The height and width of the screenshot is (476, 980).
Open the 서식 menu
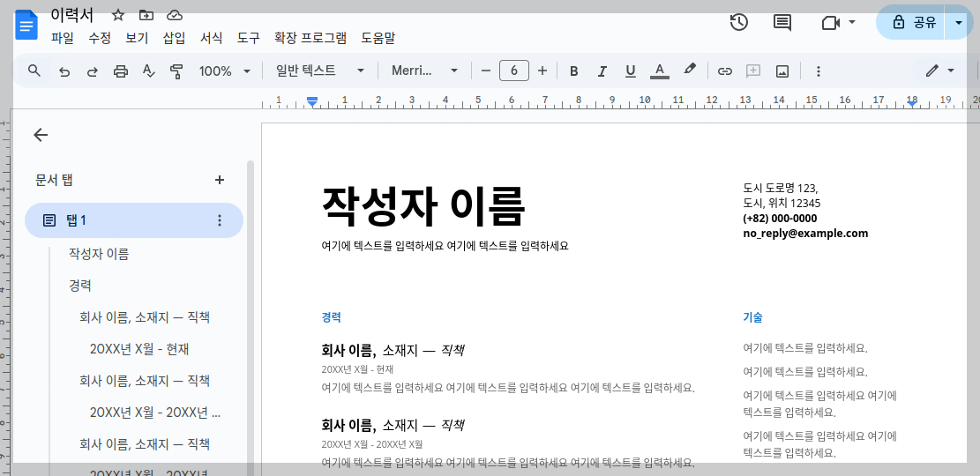[x=211, y=38]
